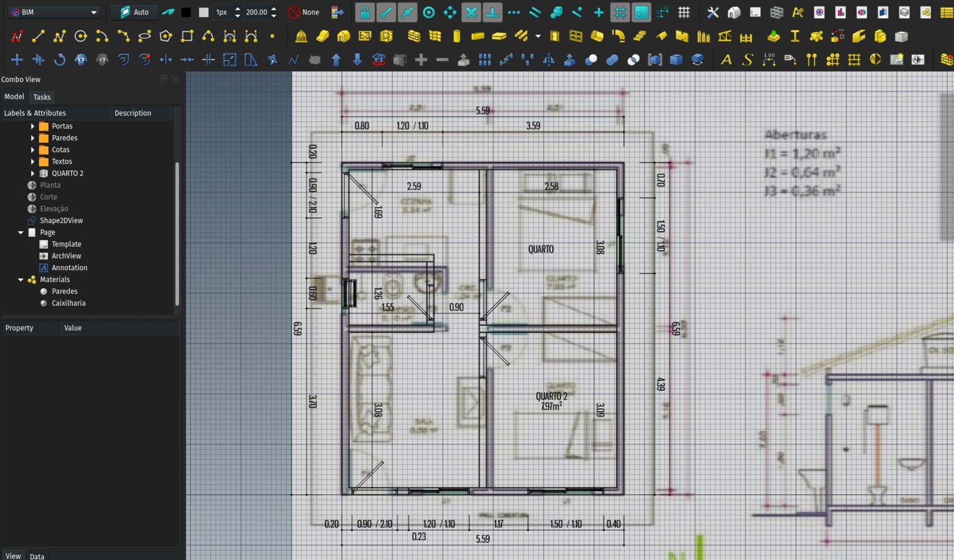The image size is (954, 560).
Task: Select the Point tool
Action: tap(272, 36)
